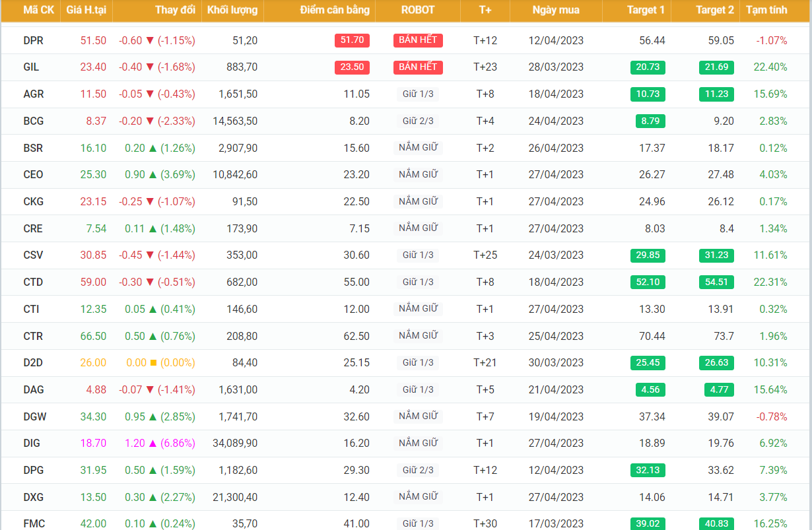
Task: Open the CTD stock ticker
Action: (x=33, y=282)
